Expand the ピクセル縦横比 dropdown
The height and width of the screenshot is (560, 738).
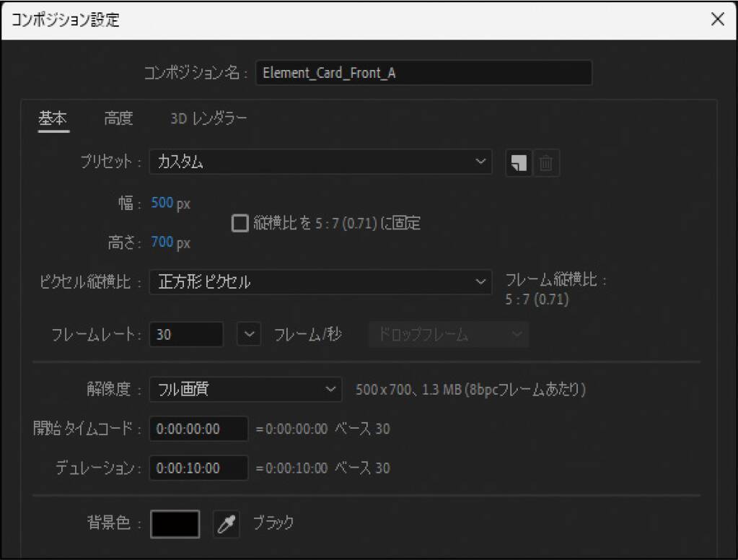pyautogui.click(x=320, y=283)
